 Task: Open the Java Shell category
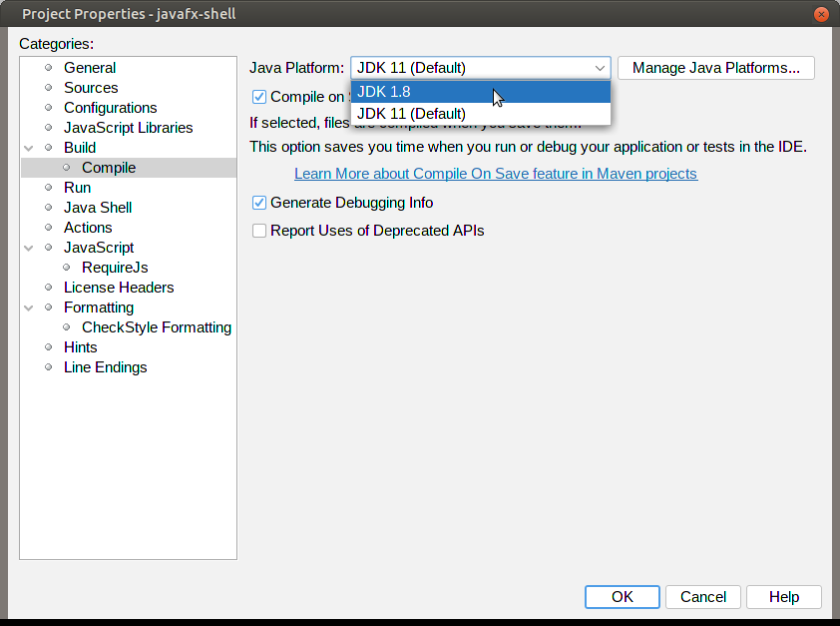point(98,208)
